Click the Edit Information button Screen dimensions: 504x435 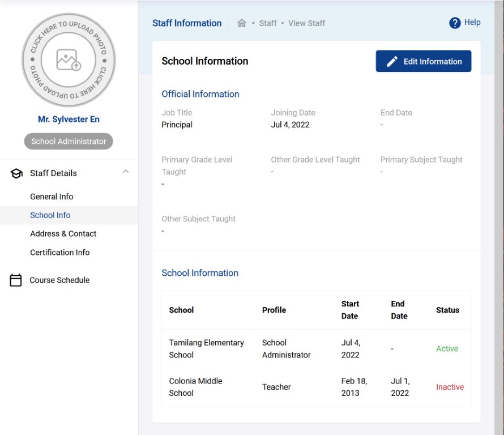tap(423, 61)
